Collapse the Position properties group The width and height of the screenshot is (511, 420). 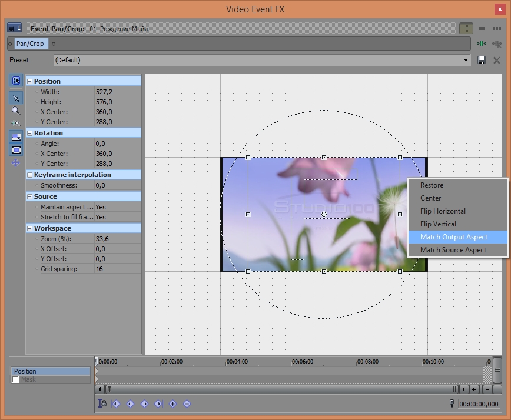(29, 81)
